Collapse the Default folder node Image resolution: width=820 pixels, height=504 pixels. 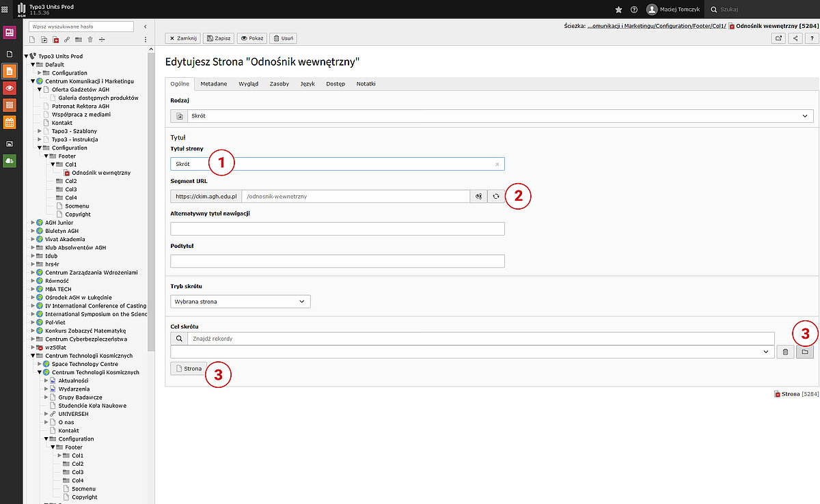click(x=32, y=64)
